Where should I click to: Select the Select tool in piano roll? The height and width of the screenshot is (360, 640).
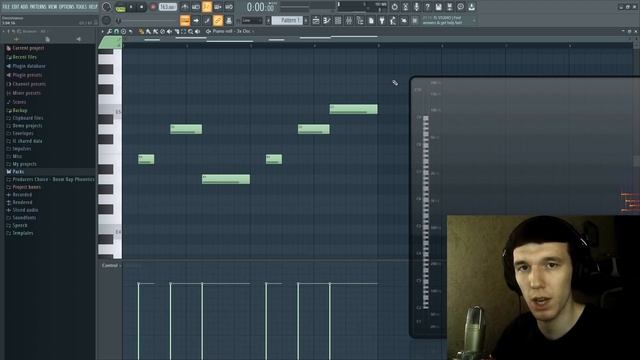[184, 31]
